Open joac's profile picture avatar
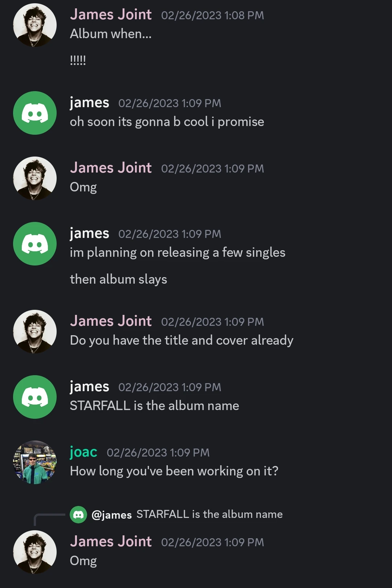392x588 pixels. click(x=35, y=462)
